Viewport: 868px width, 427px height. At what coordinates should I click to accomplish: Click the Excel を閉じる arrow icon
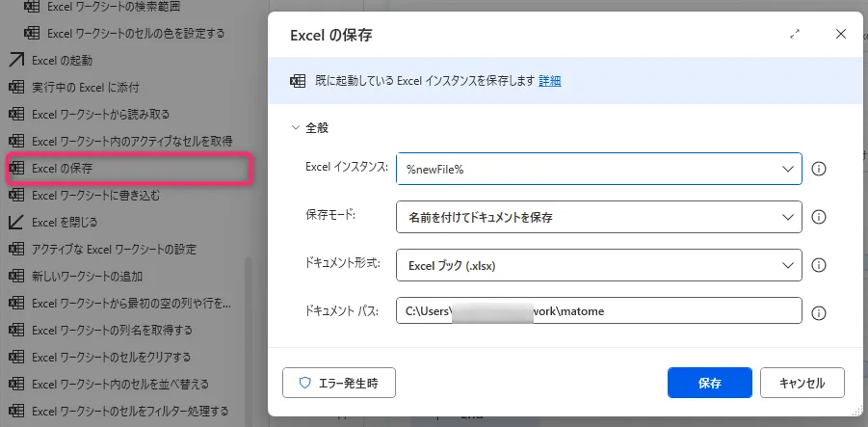click(x=16, y=222)
